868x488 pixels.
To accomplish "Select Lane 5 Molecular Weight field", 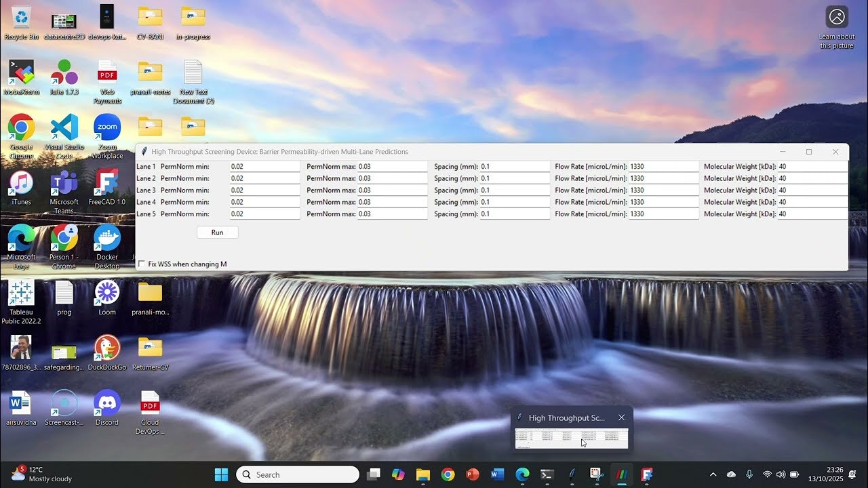I will [x=812, y=214].
